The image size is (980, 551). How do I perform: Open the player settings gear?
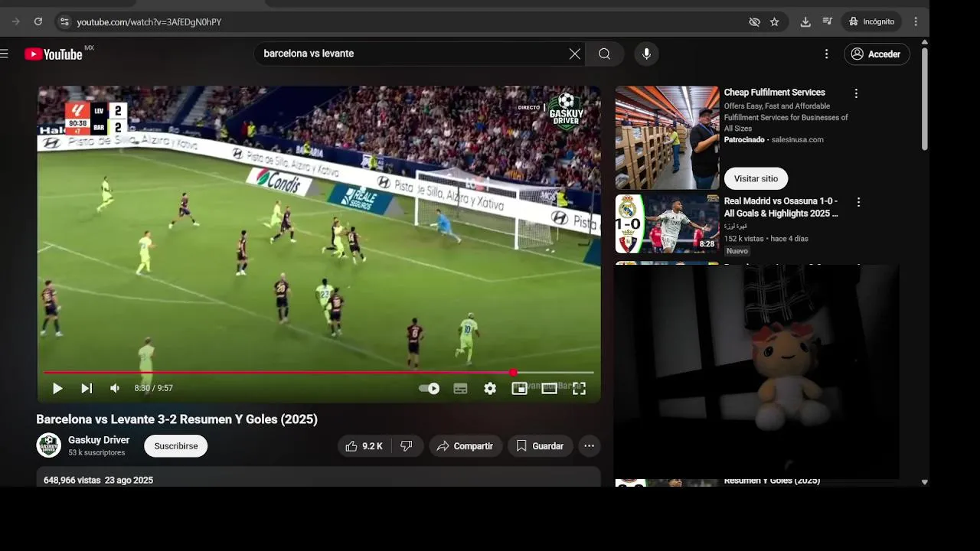click(490, 389)
